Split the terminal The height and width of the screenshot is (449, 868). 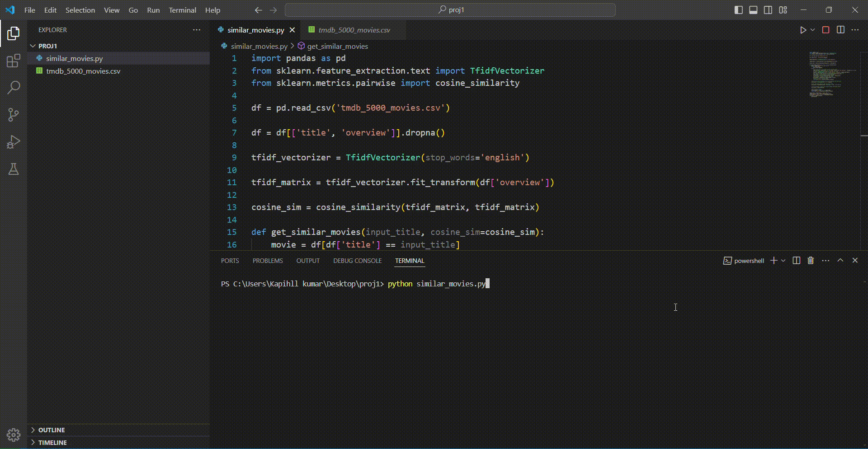797,261
